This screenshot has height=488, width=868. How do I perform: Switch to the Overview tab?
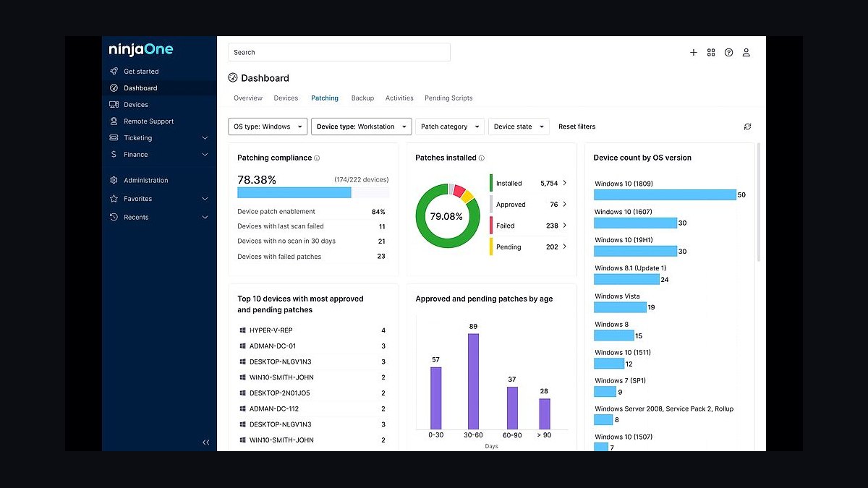[x=248, y=98]
